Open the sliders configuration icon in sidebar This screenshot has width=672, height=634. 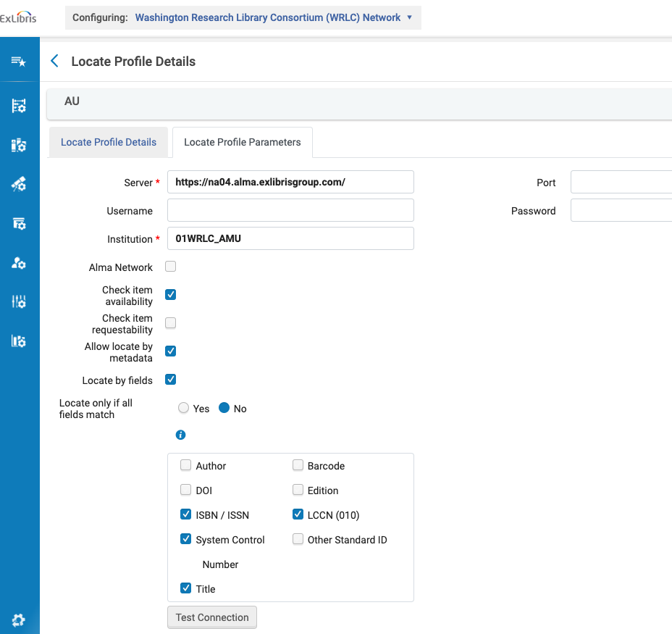(x=19, y=302)
